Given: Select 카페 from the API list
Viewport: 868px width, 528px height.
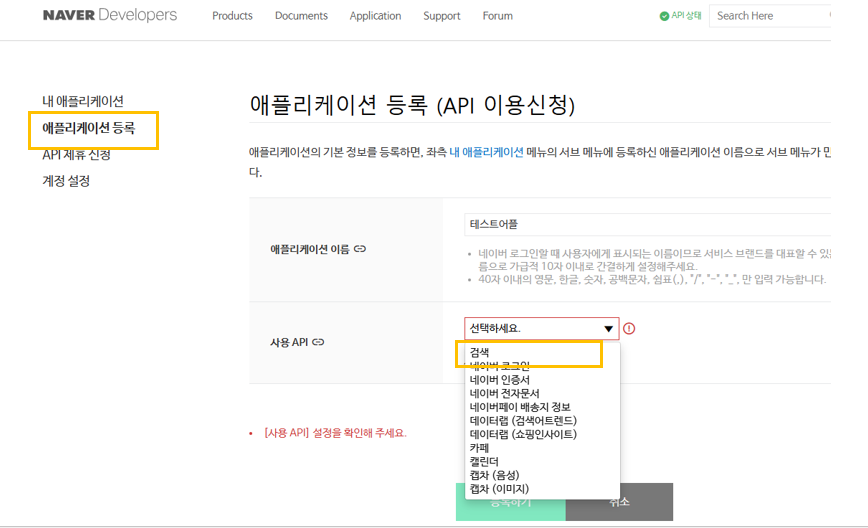Looking at the screenshot, I should pos(542,448).
